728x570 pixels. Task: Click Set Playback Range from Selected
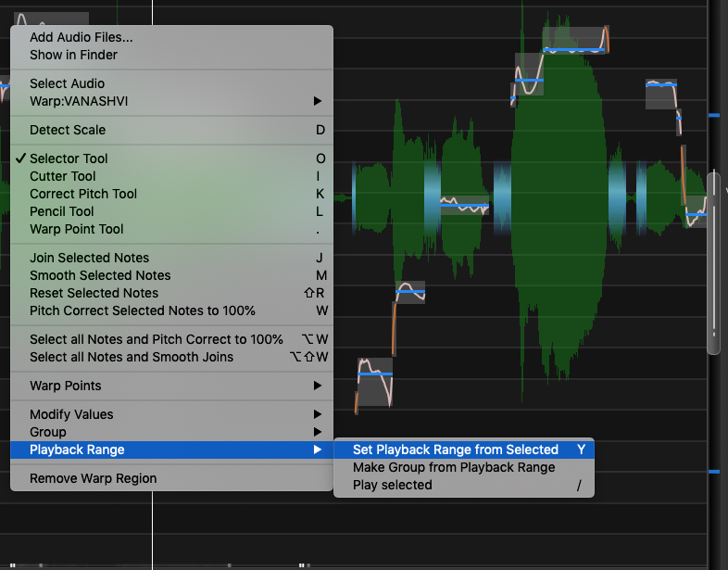point(456,450)
